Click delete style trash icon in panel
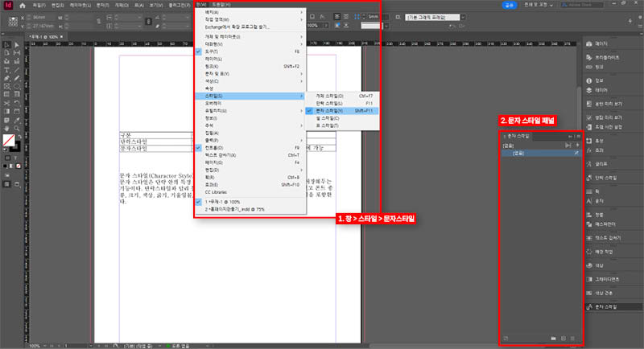Viewport: 644px width, 349px height. pyautogui.click(x=573, y=339)
